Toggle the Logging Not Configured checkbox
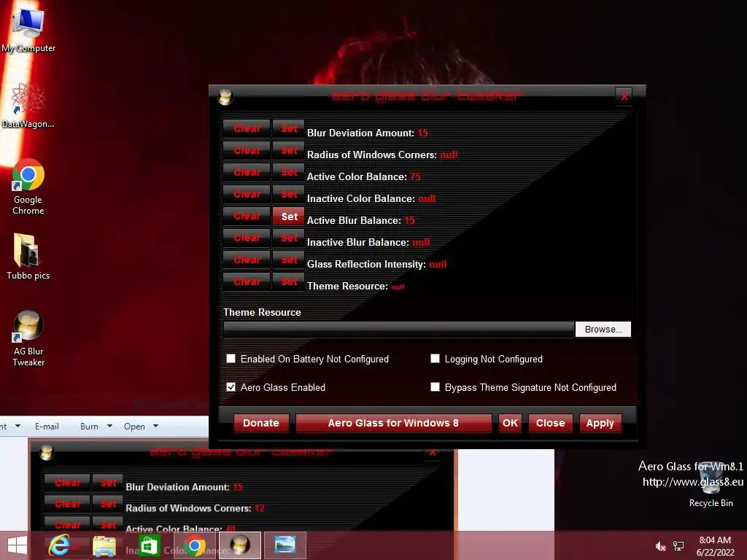 pyautogui.click(x=435, y=359)
